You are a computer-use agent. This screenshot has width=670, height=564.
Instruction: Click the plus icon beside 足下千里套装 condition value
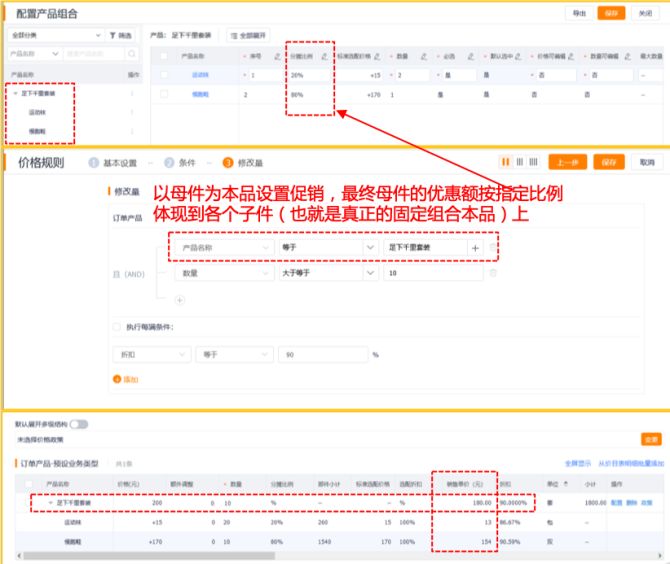pos(475,247)
